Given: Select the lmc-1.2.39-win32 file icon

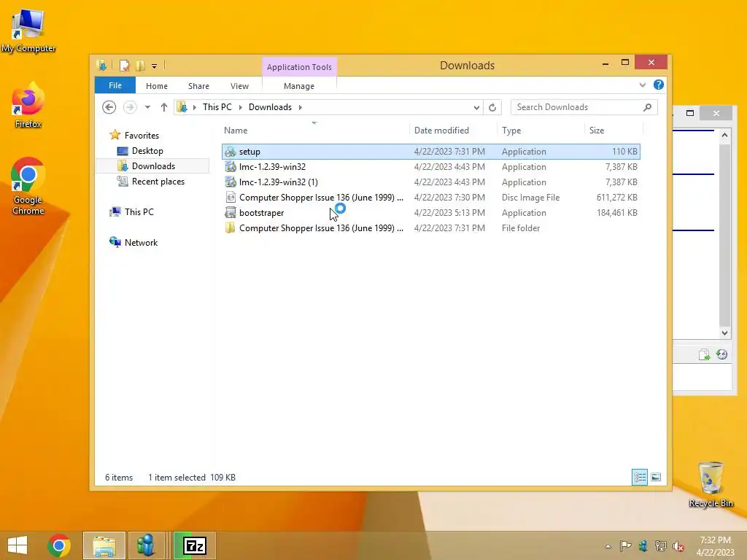Looking at the screenshot, I should (231, 167).
